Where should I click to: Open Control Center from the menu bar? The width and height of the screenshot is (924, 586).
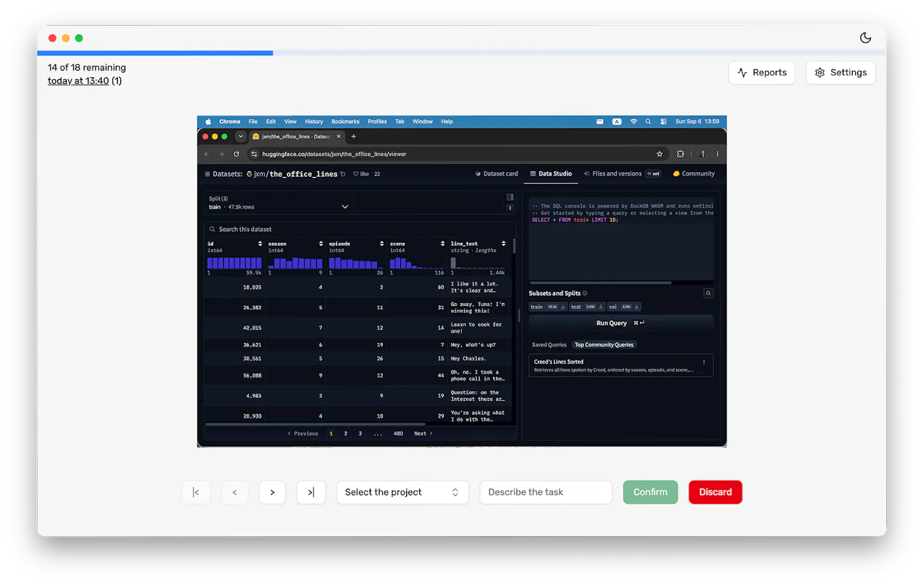[x=663, y=121]
